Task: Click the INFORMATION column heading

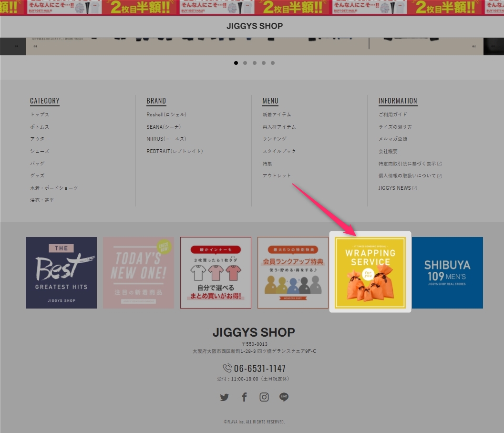Action: [398, 101]
